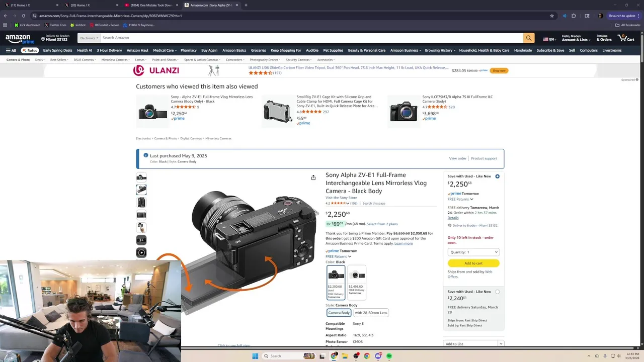Play the product video thumbnail
The image size is (644, 362).
click(141, 252)
